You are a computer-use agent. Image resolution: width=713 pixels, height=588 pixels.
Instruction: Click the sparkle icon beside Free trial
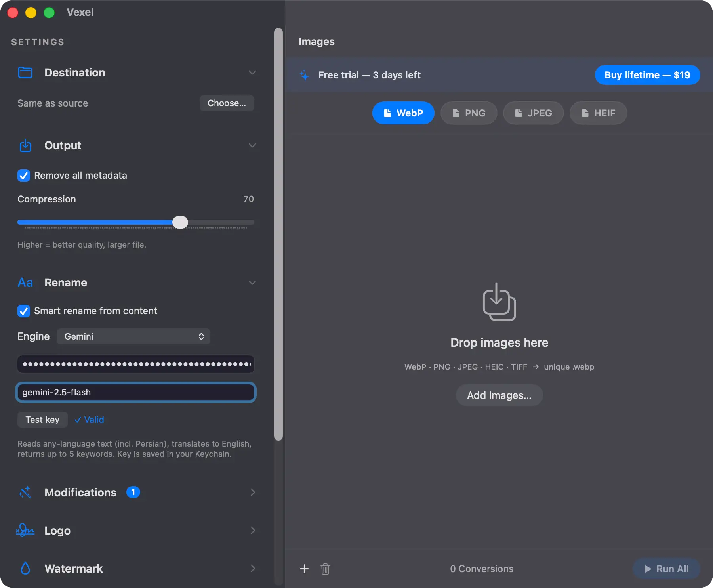coord(304,75)
